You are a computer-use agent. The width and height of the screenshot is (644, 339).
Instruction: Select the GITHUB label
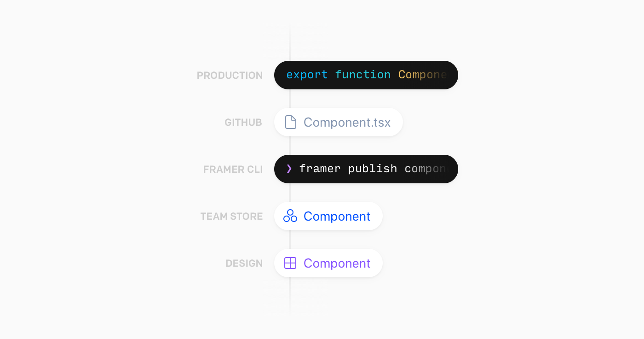pyautogui.click(x=243, y=123)
